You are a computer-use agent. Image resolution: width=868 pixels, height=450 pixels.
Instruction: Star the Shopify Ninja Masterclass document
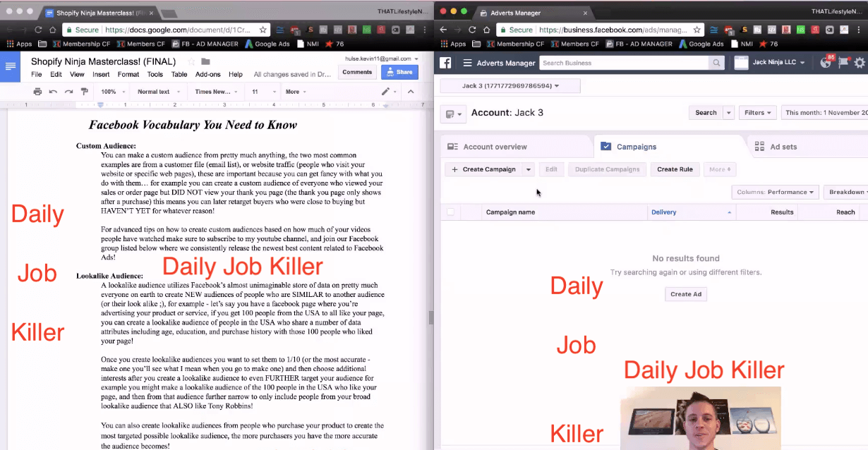(x=191, y=61)
